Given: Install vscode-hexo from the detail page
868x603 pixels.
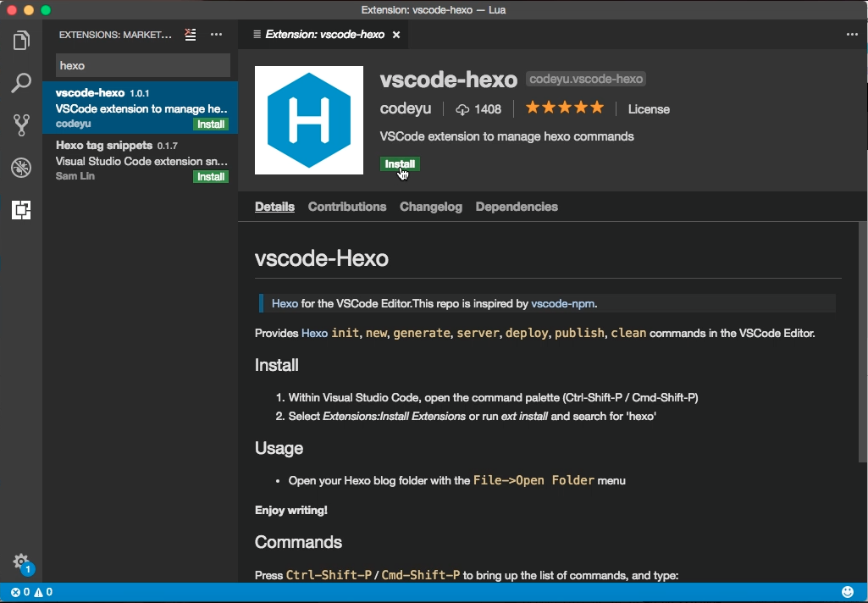Looking at the screenshot, I should (400, 164).
